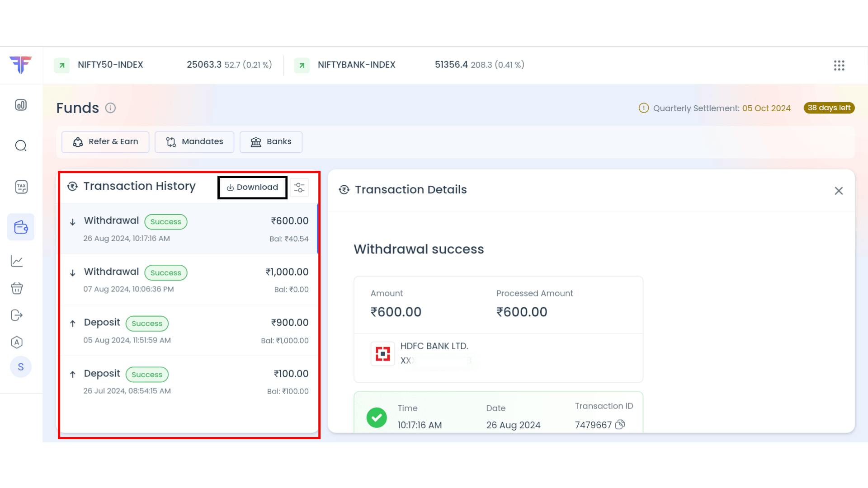Download the transaction history

point(252,188)
